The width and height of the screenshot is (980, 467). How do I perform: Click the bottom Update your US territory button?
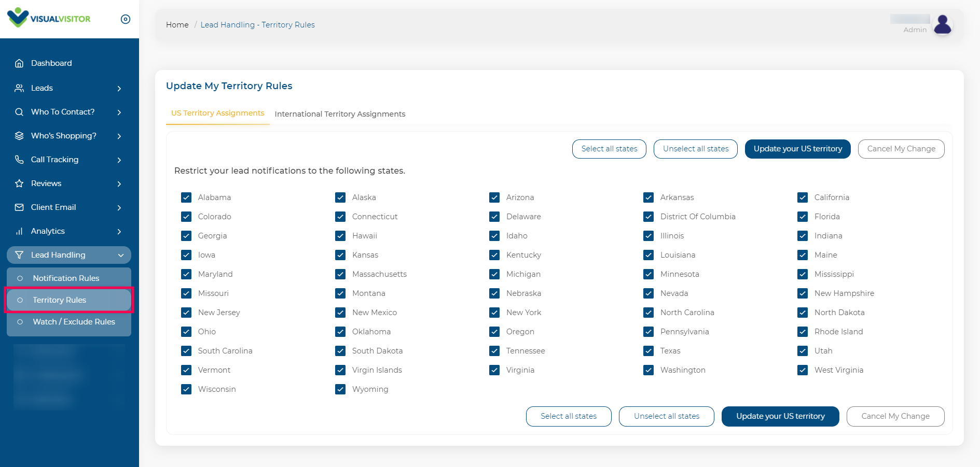click(780, 416)
